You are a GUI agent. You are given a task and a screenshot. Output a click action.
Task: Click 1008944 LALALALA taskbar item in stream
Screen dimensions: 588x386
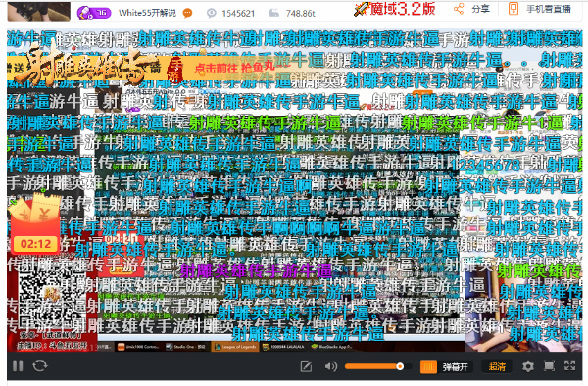(284, 347)
